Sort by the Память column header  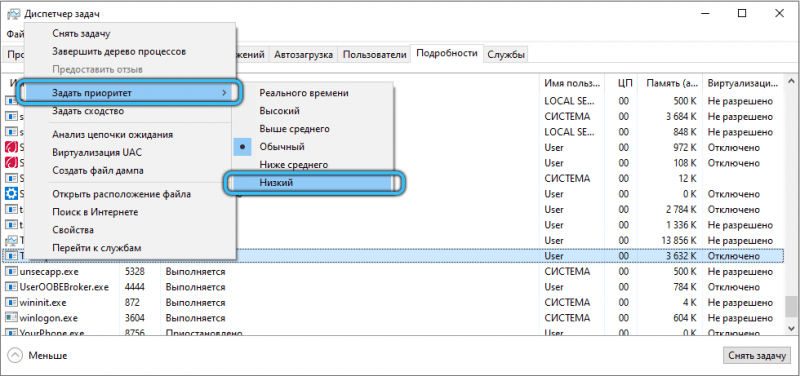click(x=669, y=82)
